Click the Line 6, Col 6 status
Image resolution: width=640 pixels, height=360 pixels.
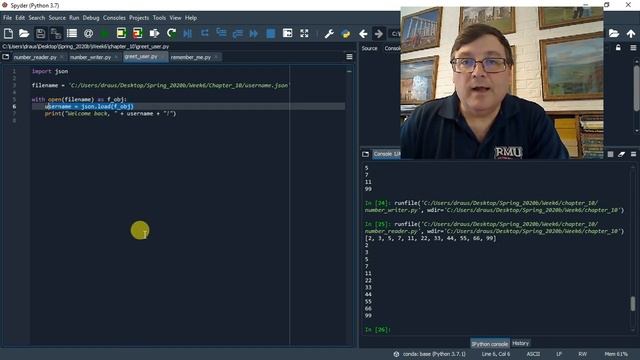tap(496, 354)
